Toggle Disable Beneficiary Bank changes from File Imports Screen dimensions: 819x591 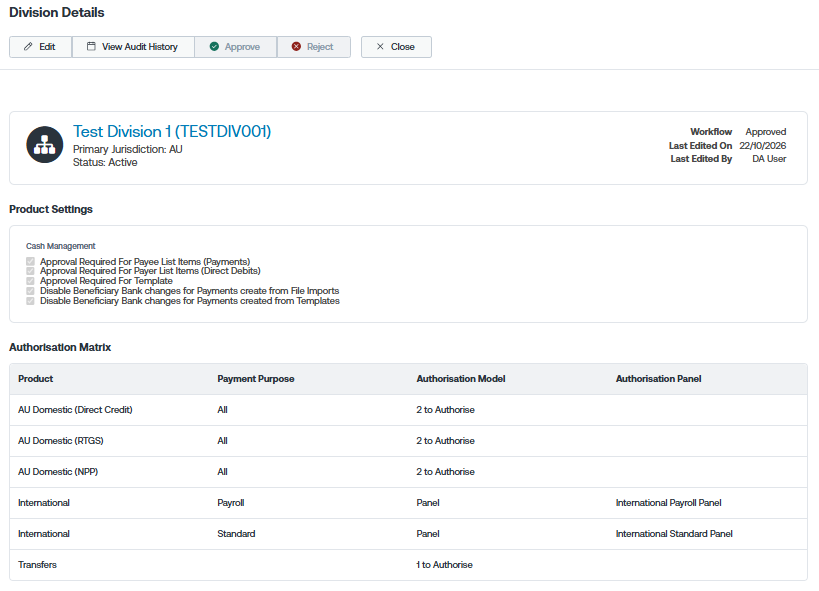(x=30, y=291)
